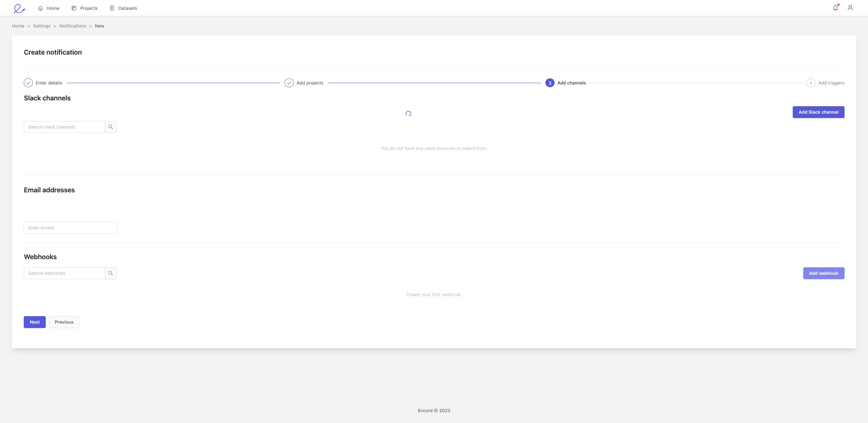Screen dimensions: 868x423
Task: Click the Create notification title
Action: pyautogui.click(x=53, y=52)
